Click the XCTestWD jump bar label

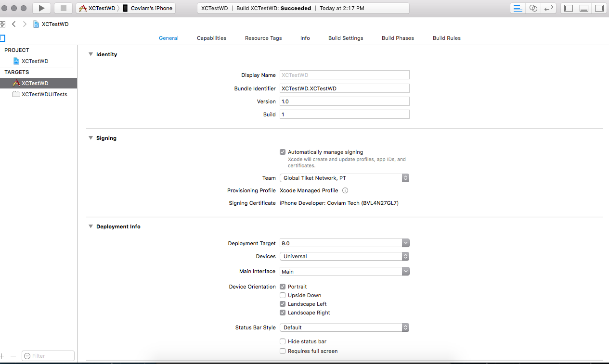[x=55, y=24]
